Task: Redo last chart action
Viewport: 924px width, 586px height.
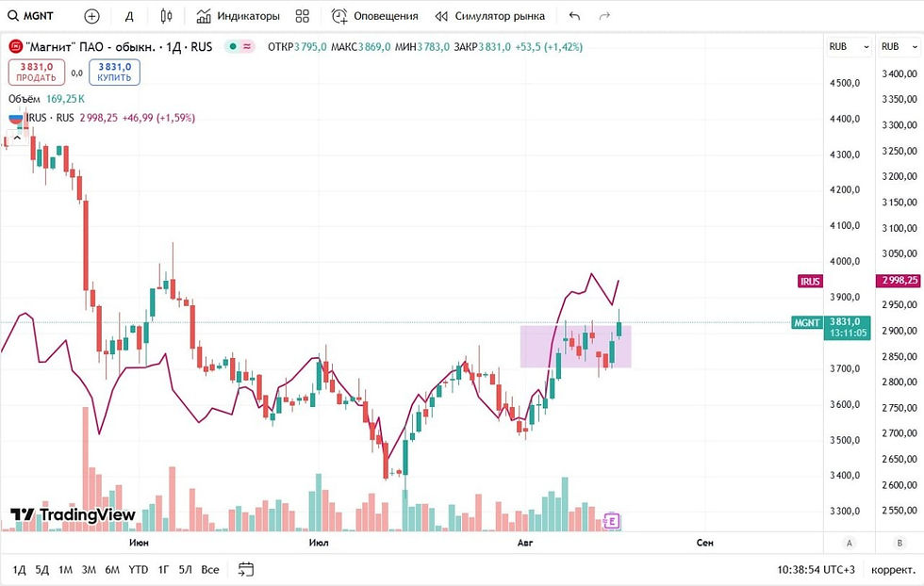Action: [x=604, y=16]
